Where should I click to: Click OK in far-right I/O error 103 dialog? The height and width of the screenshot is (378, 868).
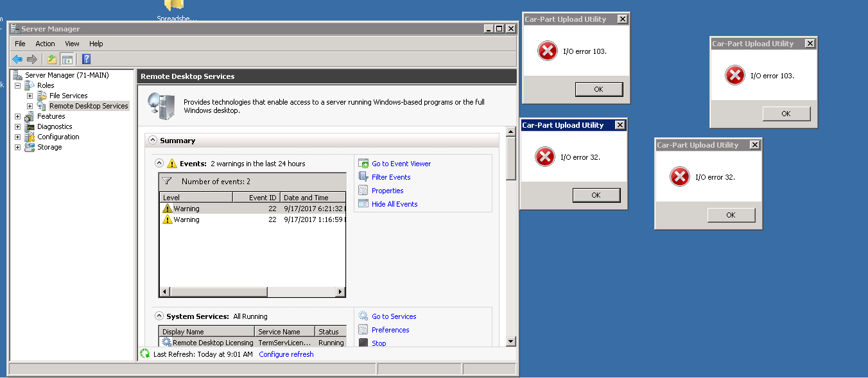tap(786, 114)
